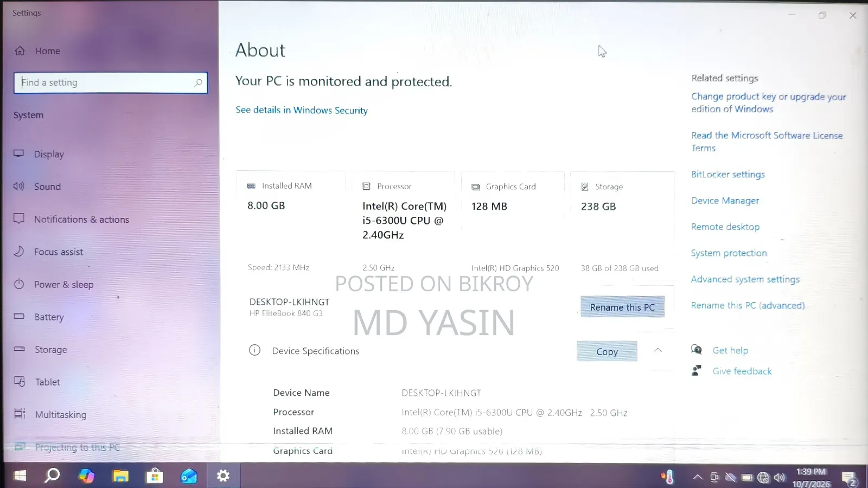
Task: Open BitLocker settings link
Action: tap(728, 174)
